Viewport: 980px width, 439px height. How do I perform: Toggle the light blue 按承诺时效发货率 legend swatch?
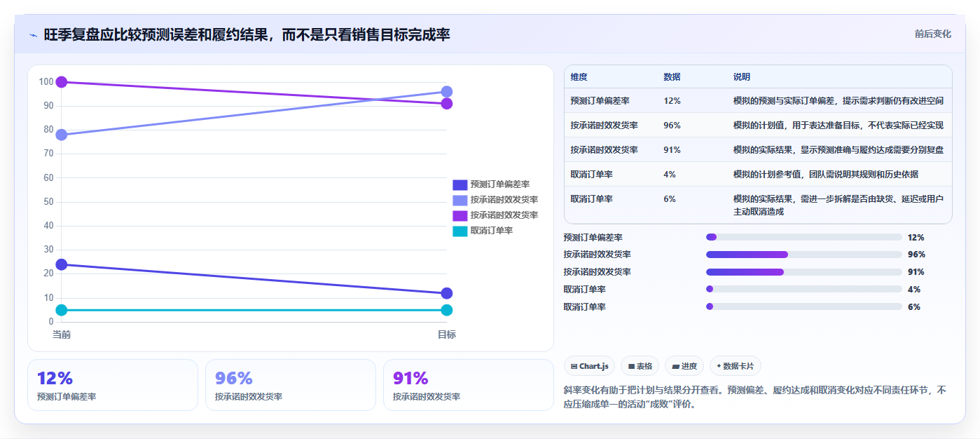pyautogui.click(x=460, y=200)
